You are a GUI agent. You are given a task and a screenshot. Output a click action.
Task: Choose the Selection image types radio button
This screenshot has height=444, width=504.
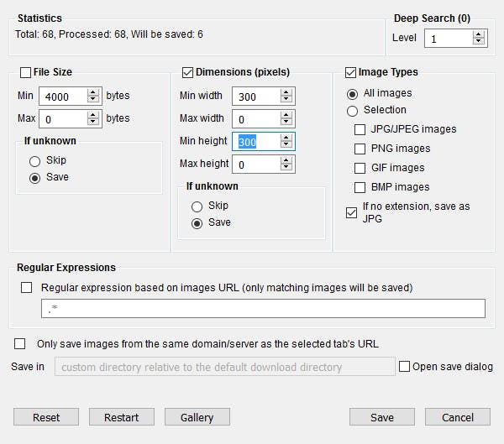point(352,110)
